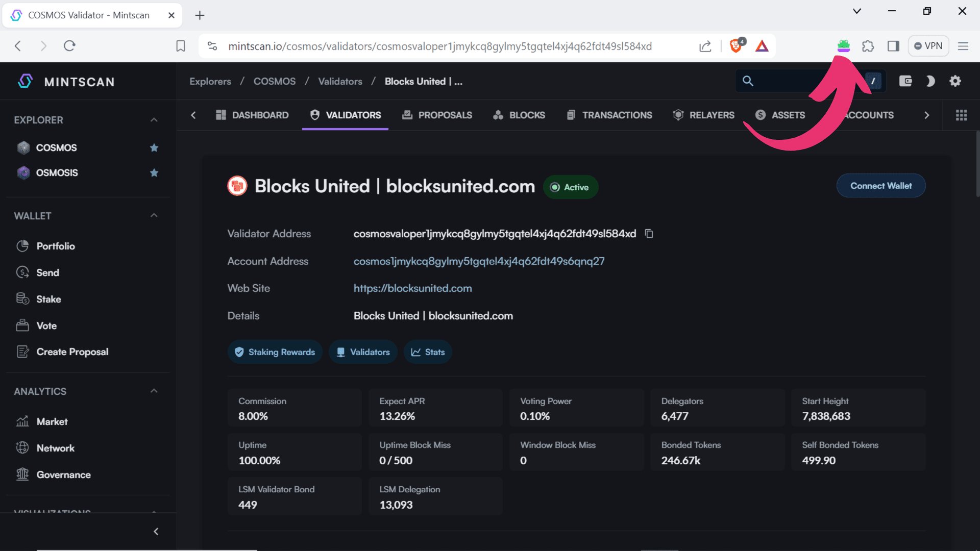Switch to the TRANSACTIONS tab
The image size is (980, 551).
[609, 115]
